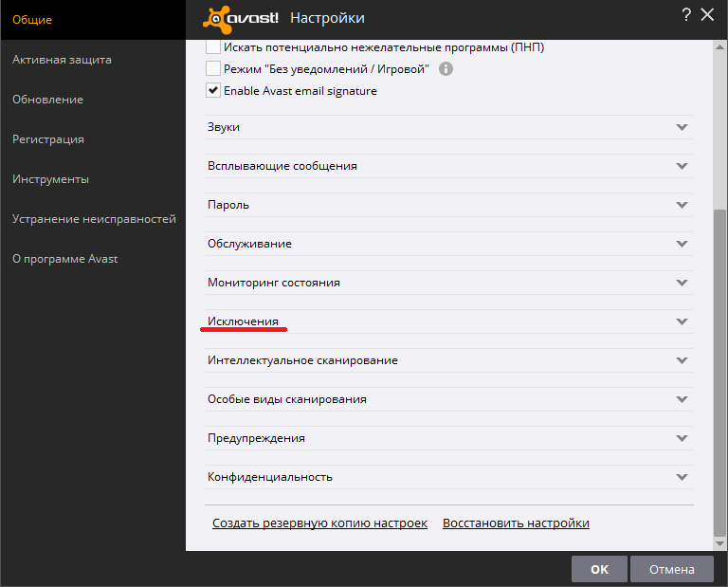Select Устранение неисправностей in the sidebar
Screen dimensions: 728x587
[x=94, y=219]
